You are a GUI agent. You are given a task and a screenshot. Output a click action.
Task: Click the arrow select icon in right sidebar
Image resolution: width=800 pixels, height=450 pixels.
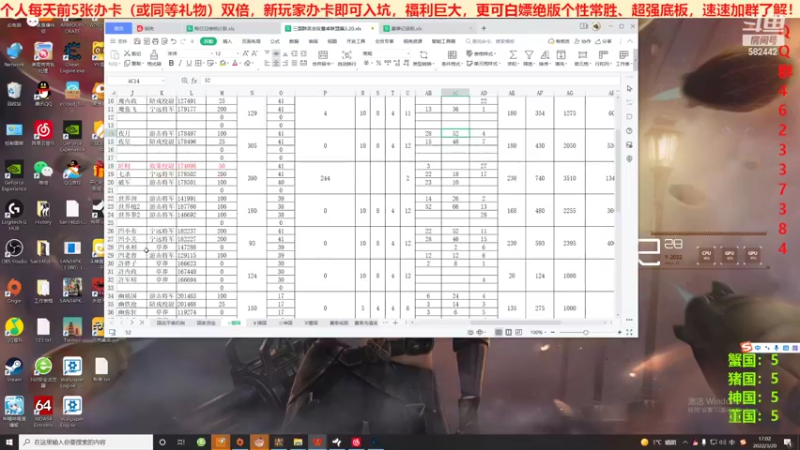click(x=629, y=89)
